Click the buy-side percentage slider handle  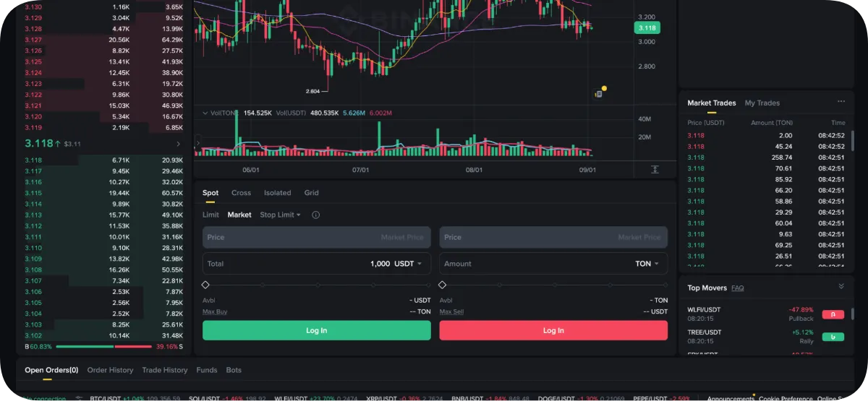205,285
